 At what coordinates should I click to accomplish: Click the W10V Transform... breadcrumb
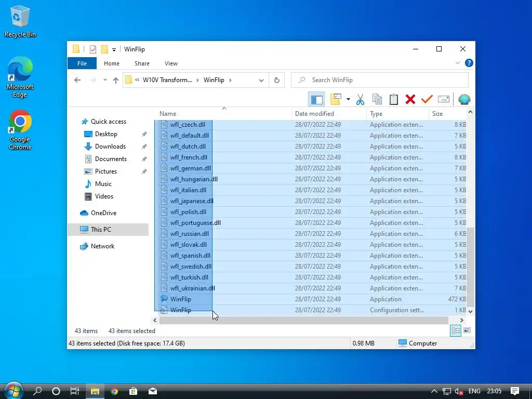(x=167, y=80)
